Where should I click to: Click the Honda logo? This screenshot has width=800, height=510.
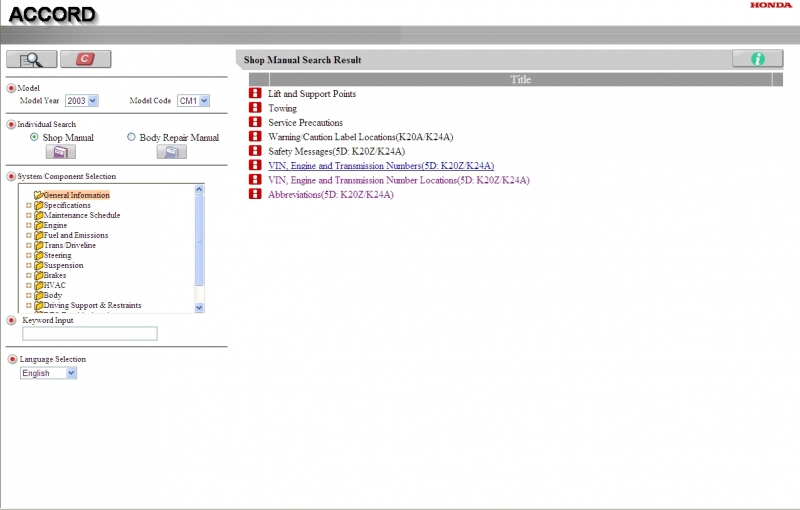click(x=770, y=5)
